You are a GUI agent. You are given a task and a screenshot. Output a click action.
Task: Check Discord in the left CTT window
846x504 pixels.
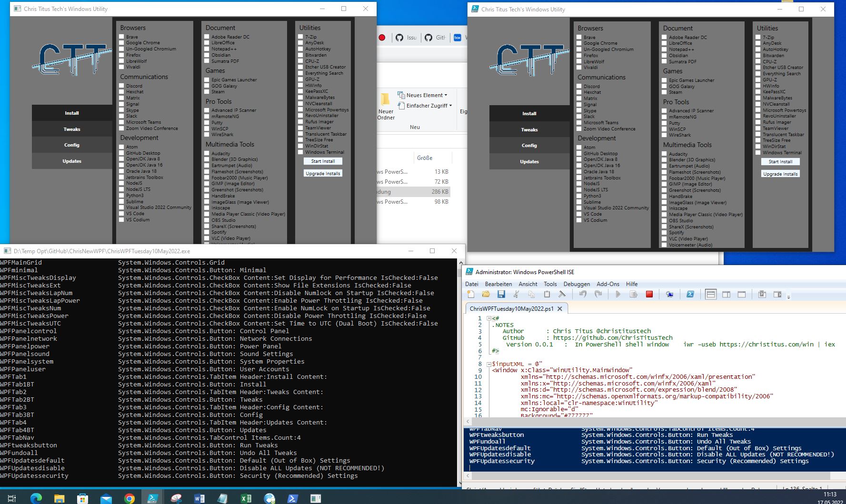[121, 86]
